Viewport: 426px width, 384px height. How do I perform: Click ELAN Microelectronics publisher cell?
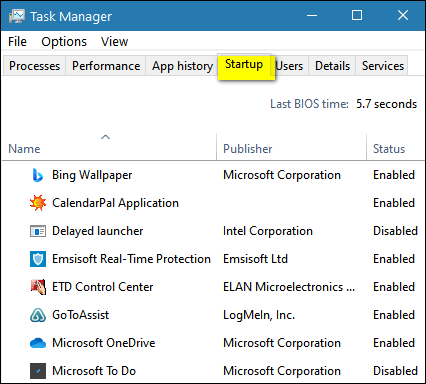tap(289, 287)
